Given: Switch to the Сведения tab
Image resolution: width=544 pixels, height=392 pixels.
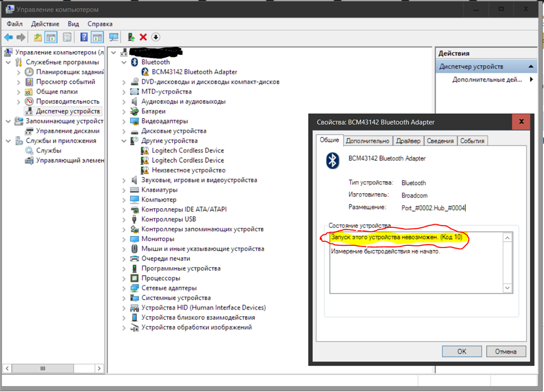Looking at the screenshot, I should [440, 141].
